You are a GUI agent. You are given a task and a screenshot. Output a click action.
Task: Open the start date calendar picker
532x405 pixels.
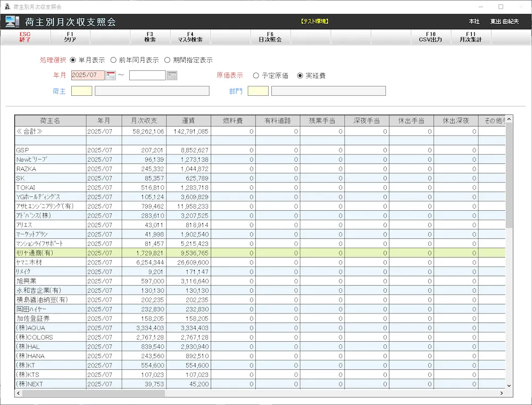[x=111, y=76]
